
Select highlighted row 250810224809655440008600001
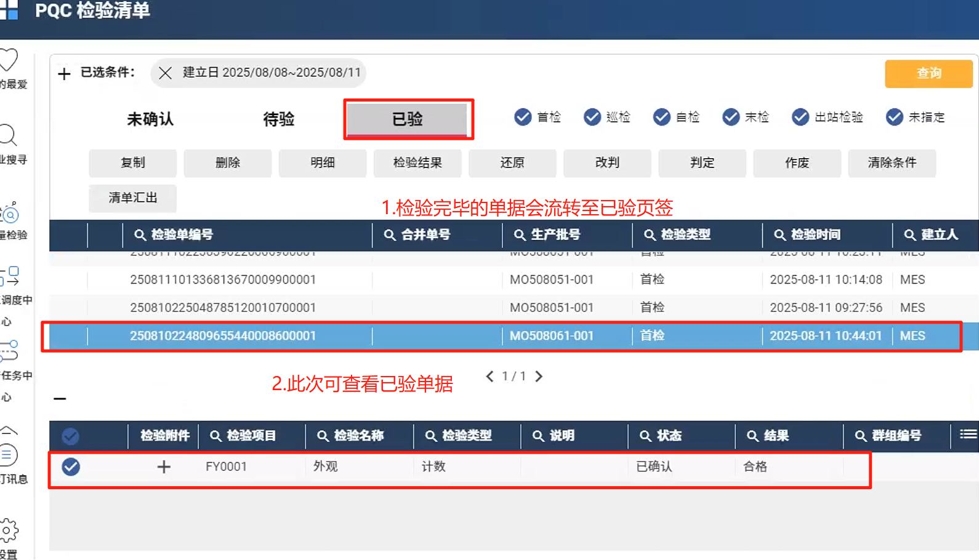pos(514,336)
